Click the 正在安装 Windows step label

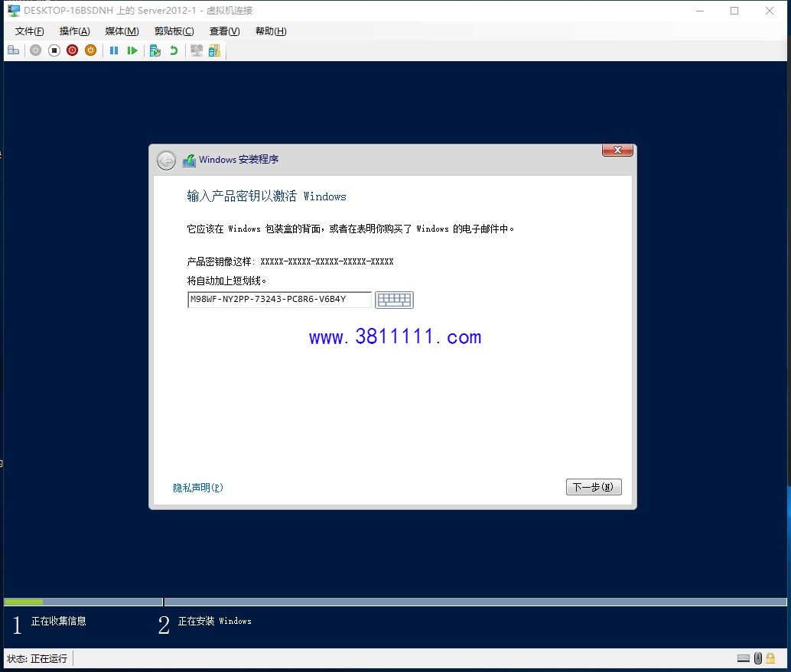click(x=214, y=621)
